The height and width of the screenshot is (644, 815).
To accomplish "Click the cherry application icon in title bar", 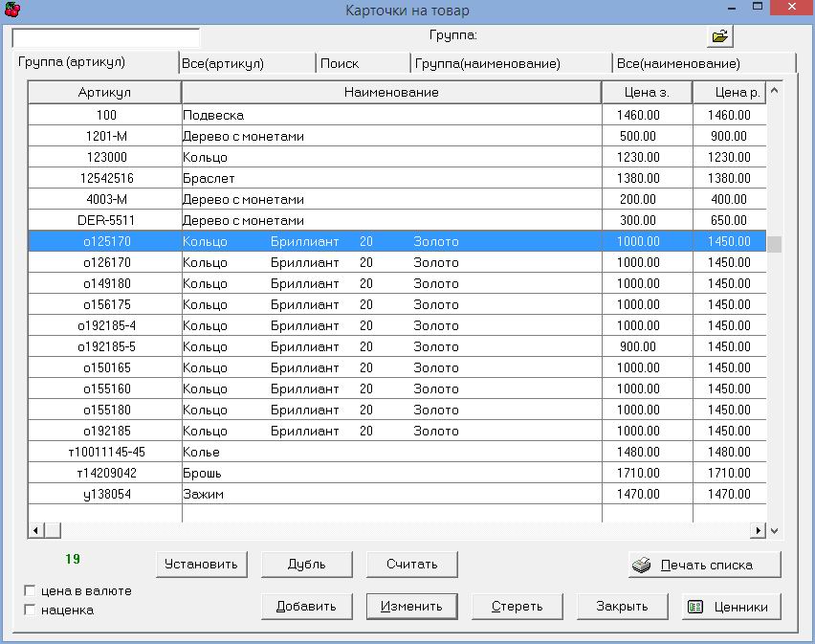I will (11, 10).
